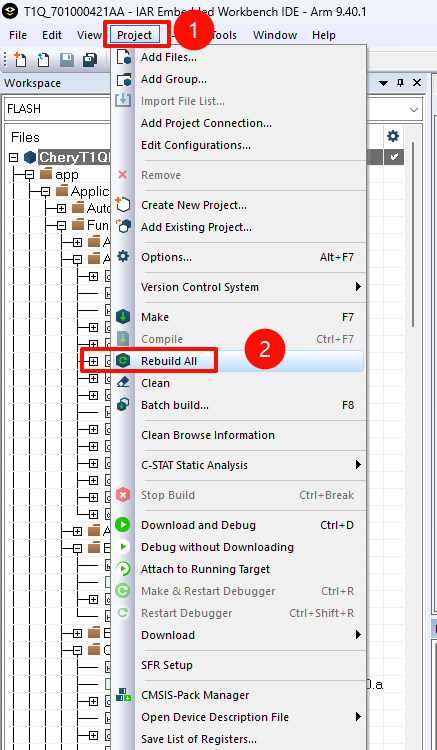437x750 pixels.
Task: Open the FLASH configuration dropdown
Action: (x=414, y=110)
